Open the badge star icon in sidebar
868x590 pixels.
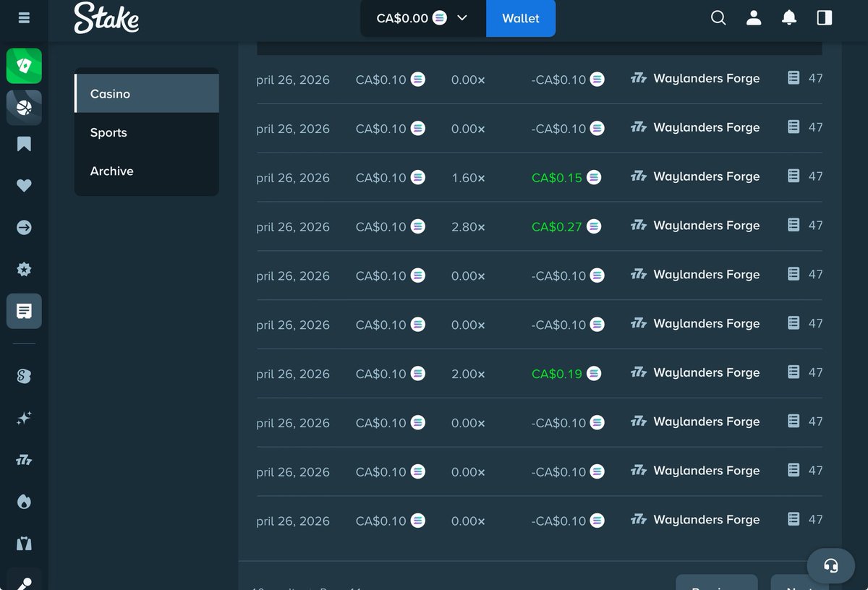[x=24, y=270]
